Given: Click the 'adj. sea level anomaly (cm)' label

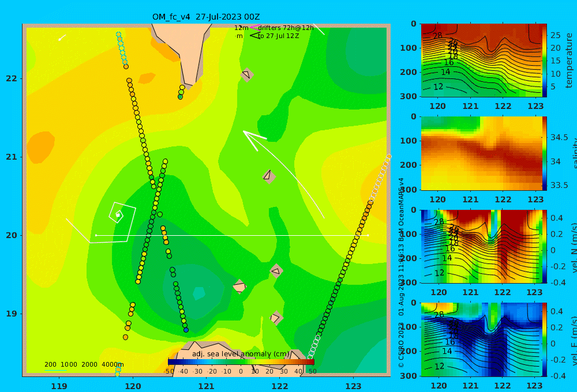Looking at the screenshot, I should coord(241,354).
